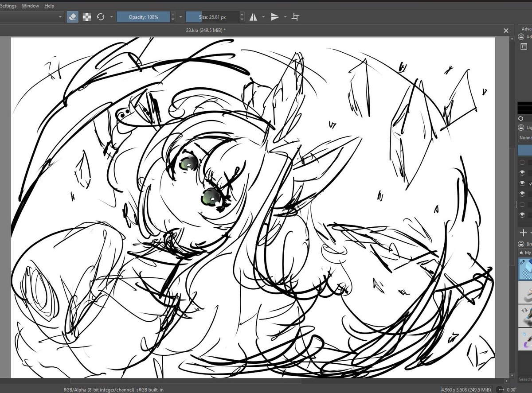Screen dimensions: 532x393
Task: Open the Window menu
Action: [30, 5]
